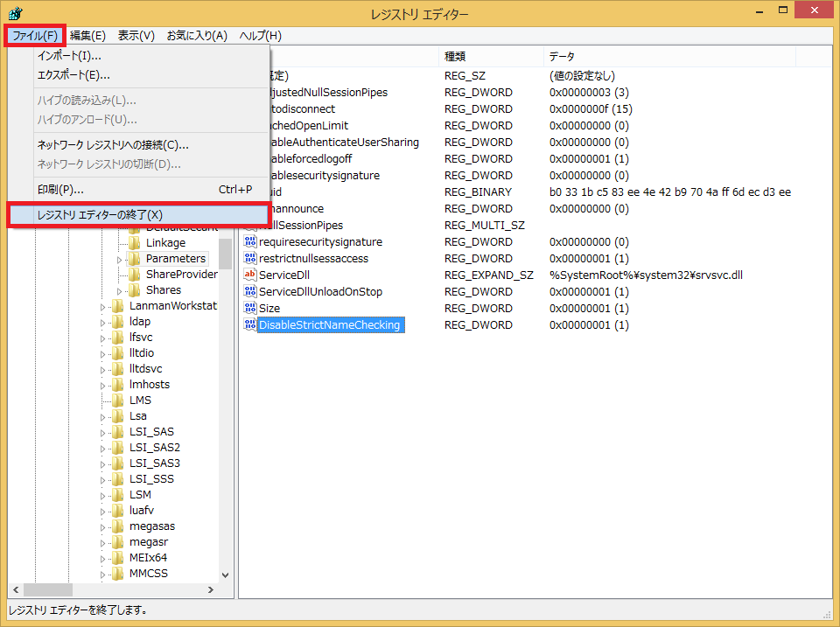Click the データ column header

point(562,57)
